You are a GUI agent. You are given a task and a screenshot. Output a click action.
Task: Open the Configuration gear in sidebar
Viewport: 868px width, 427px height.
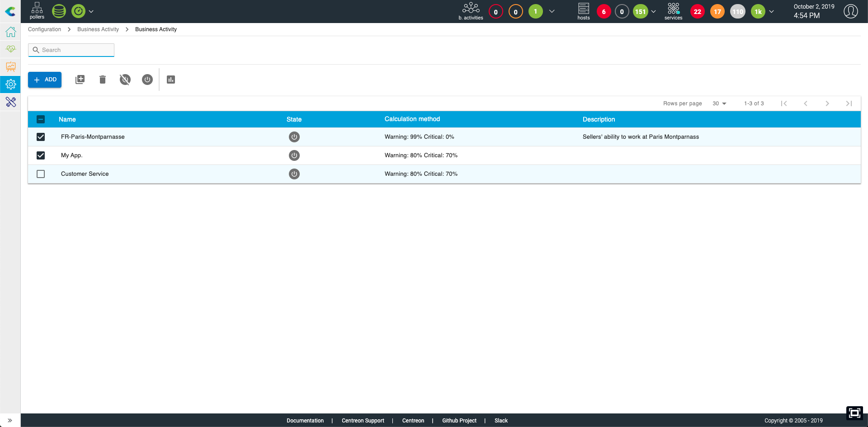coord(11,84)
